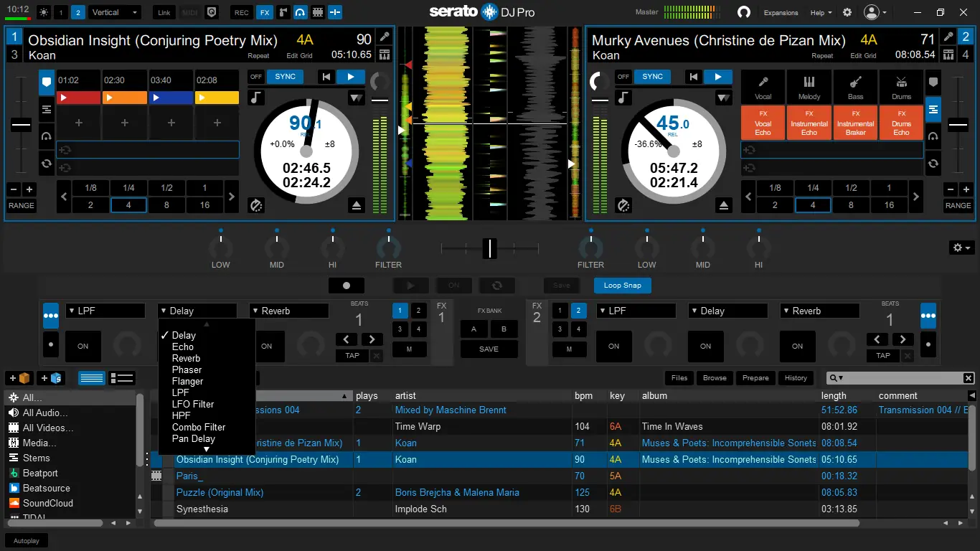Click the crossfader handle
Viewport: 980px width, 551px height.
coord(489,248)
